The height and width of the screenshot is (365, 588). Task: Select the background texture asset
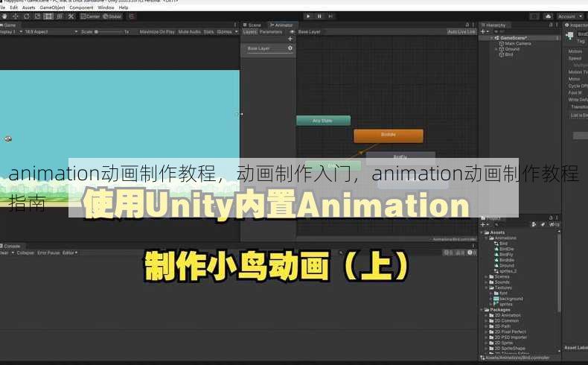(x=508, y=299)
